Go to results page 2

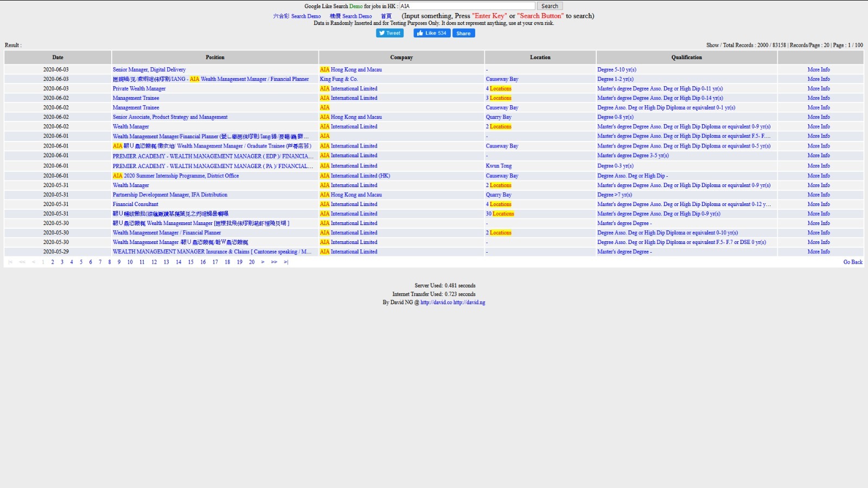coord(53,262)
